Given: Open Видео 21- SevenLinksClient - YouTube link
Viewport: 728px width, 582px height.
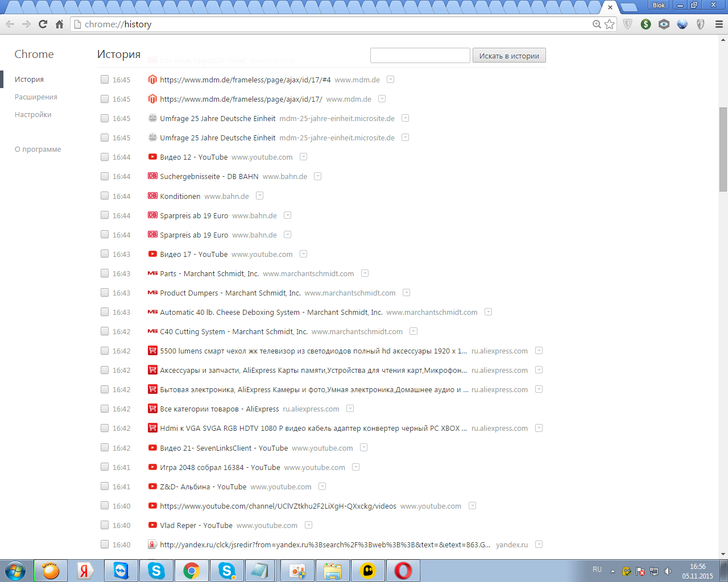Looking at the screenshot, I should 224,448.
